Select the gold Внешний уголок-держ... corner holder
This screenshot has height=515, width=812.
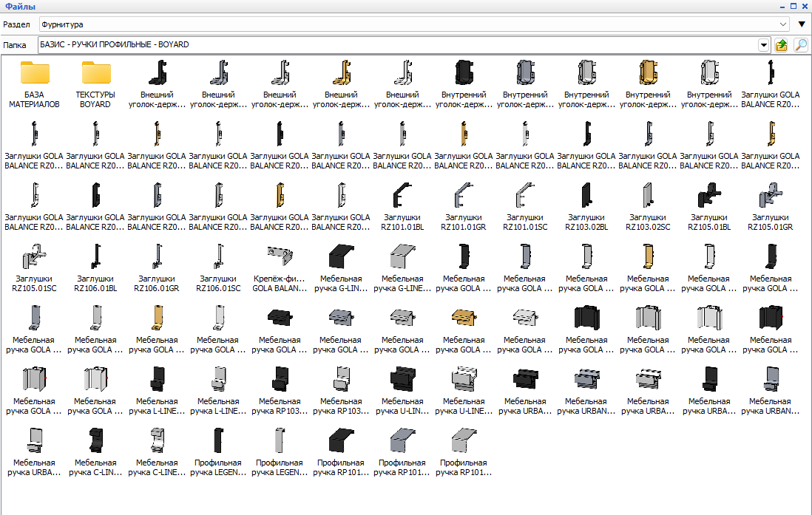click(x=341, y=85)
